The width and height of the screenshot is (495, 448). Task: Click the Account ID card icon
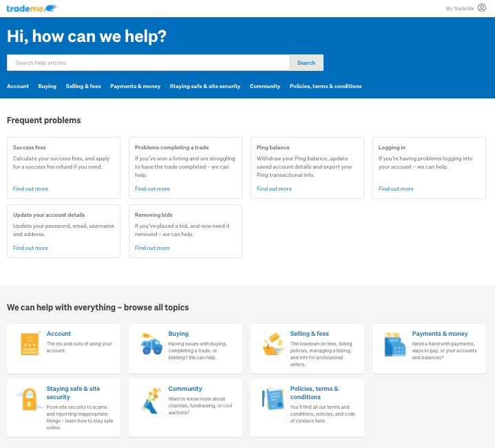click(30, 343)
